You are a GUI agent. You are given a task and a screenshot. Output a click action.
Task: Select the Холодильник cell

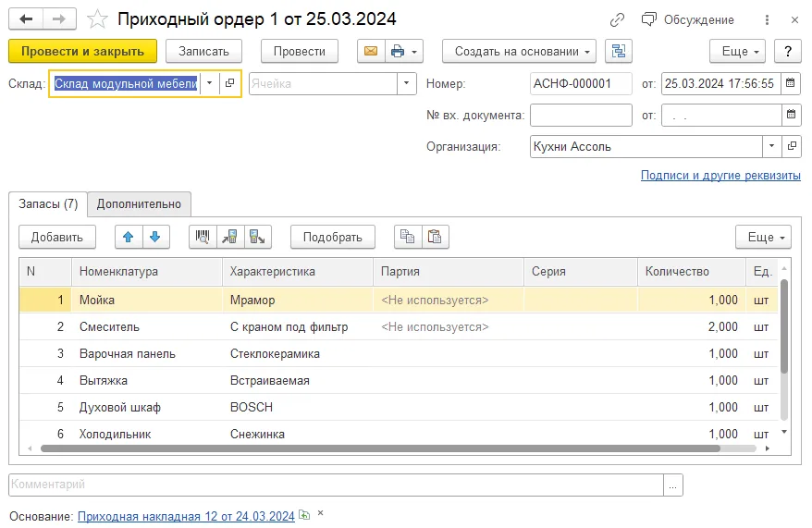pos(147,434)
